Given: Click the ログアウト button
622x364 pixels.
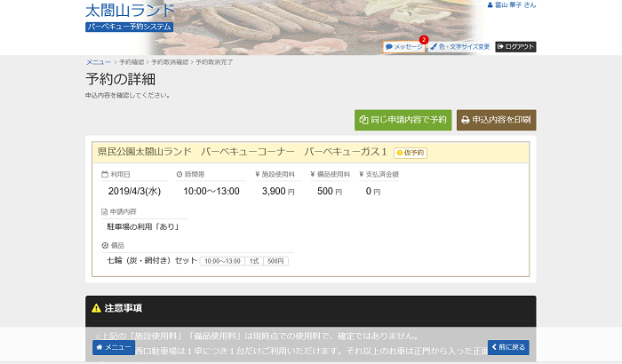Looking at the screenshot, I should [x=515, y=47].
